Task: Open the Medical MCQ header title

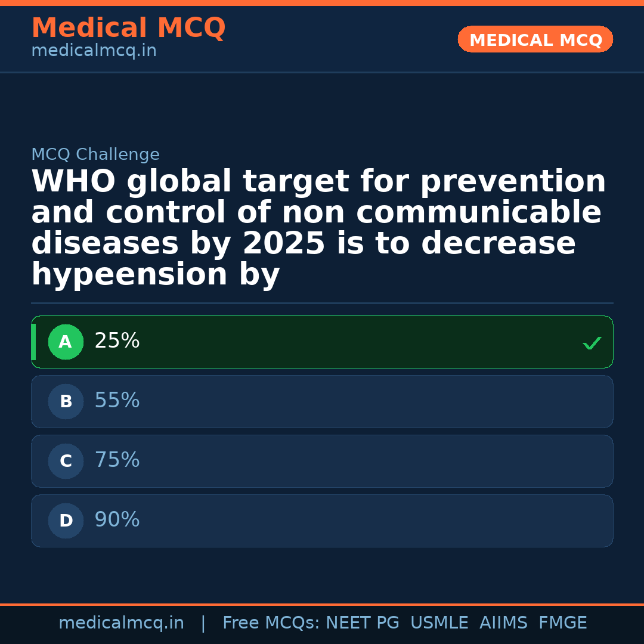Action: click(x=128, y=28)
